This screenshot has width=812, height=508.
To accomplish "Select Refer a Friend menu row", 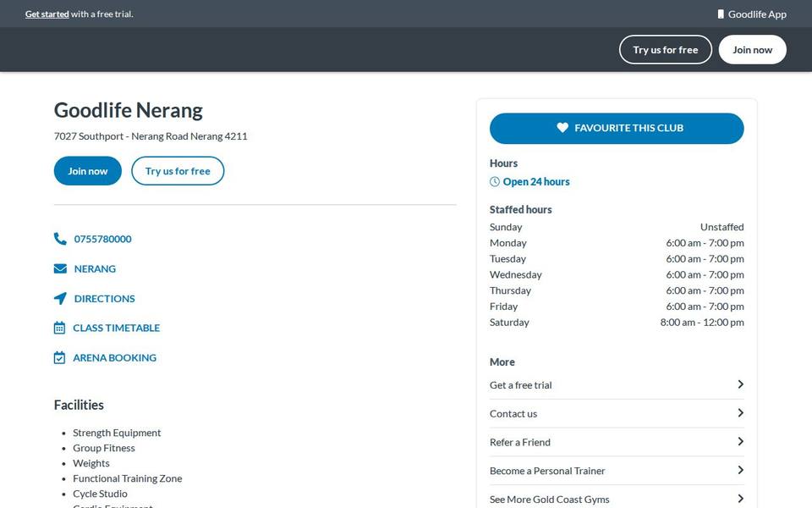I will [617, 442].
